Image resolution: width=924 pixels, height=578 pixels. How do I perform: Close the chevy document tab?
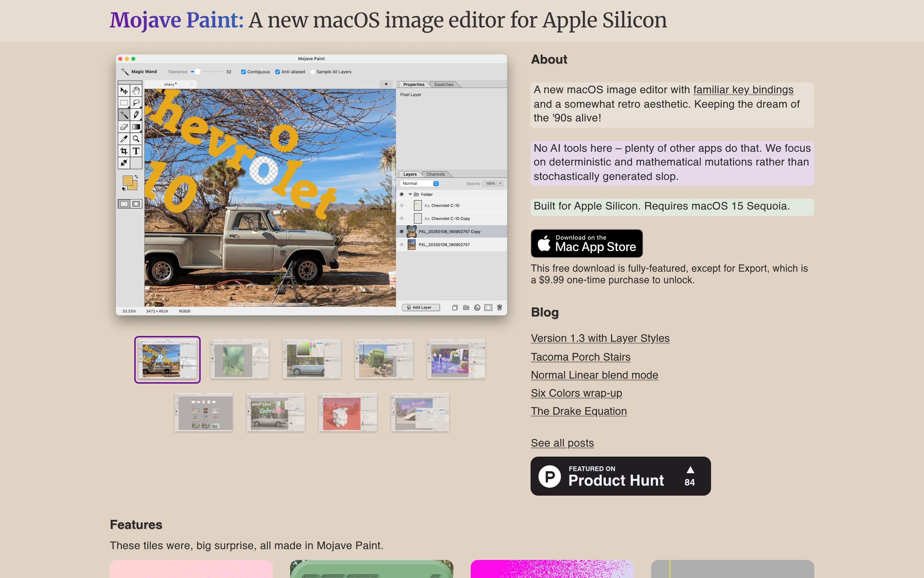tap(192, 85)
